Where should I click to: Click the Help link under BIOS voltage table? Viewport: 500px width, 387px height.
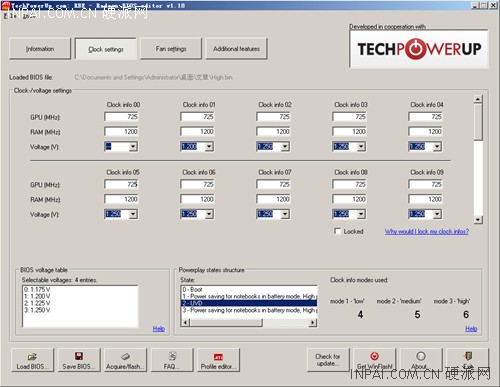pos(159,329)
